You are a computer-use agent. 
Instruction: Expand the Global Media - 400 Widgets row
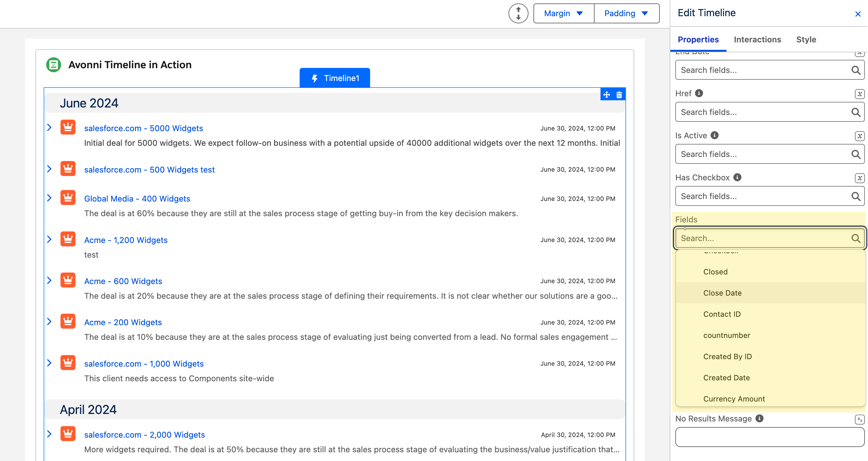tap(49, 198)
